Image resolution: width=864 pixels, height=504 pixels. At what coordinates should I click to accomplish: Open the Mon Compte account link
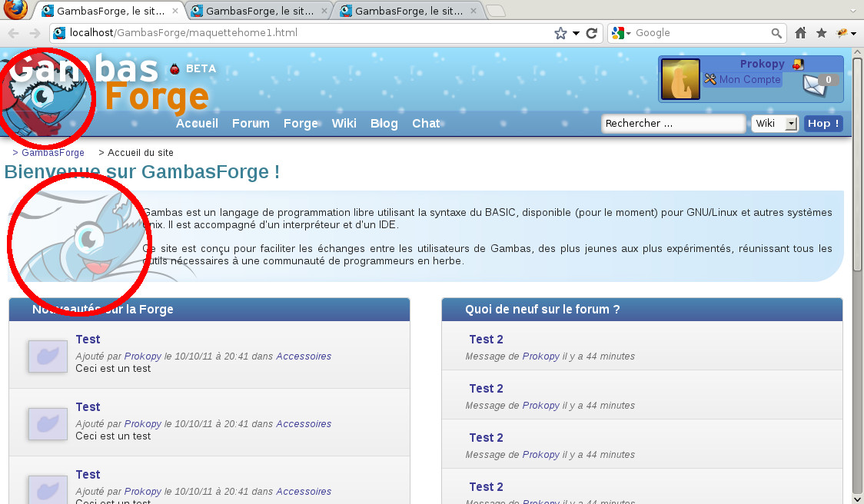coord(750,79)
